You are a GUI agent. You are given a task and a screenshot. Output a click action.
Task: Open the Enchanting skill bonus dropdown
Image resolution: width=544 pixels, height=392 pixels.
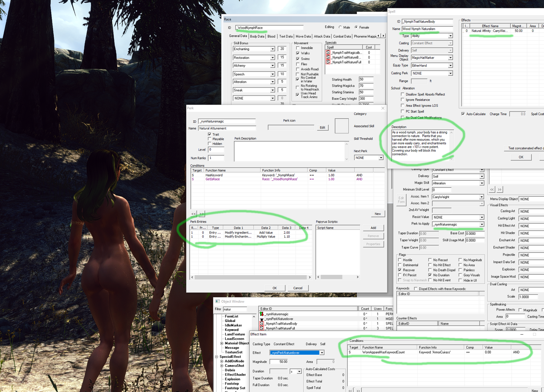point(273,49)
